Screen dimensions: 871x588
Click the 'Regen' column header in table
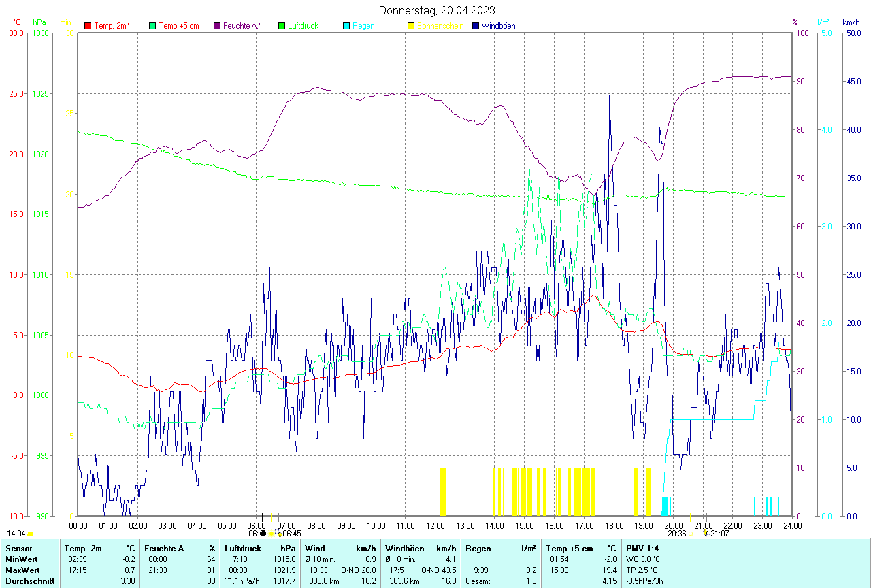pos(478,548)
